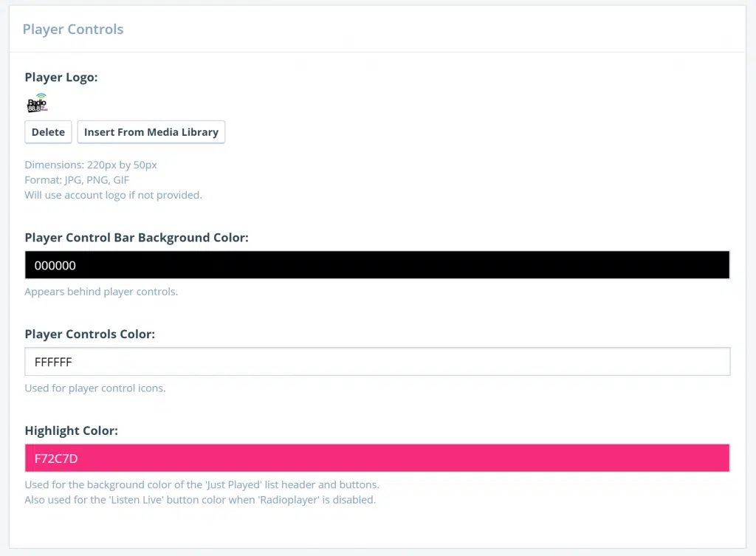Click the Player Control Bar Background Color label
This screenshot has height=556, width=756.
click(x=137, y=238)
